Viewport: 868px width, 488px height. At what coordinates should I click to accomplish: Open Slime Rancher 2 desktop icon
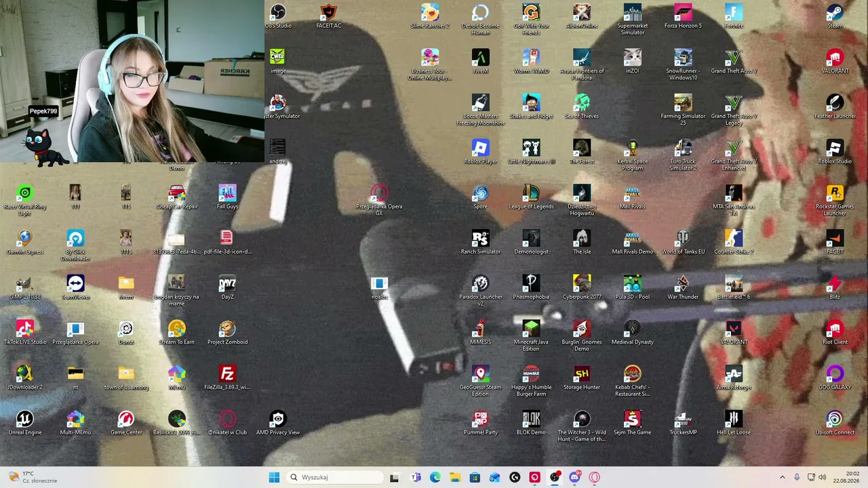(430, 16)
